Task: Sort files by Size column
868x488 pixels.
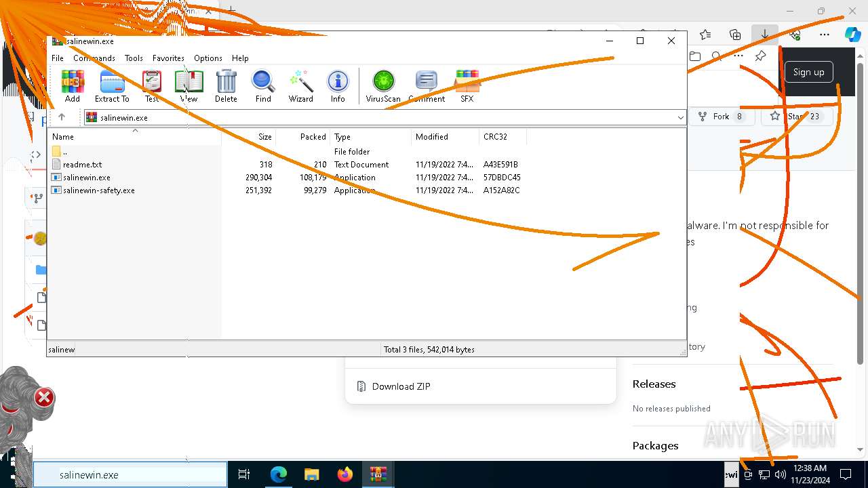Action: click(x=248, y=137)
